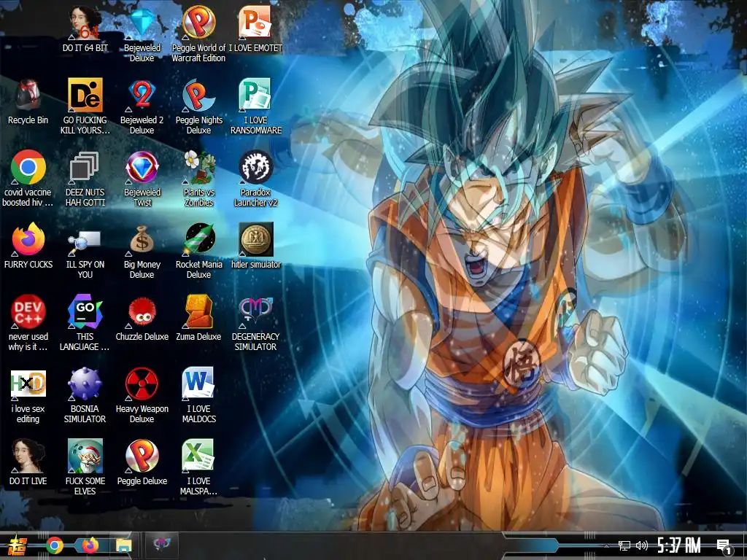
Task: Open the calendar from the 5:37 AM clock
Action: click(x=679, y=545)
